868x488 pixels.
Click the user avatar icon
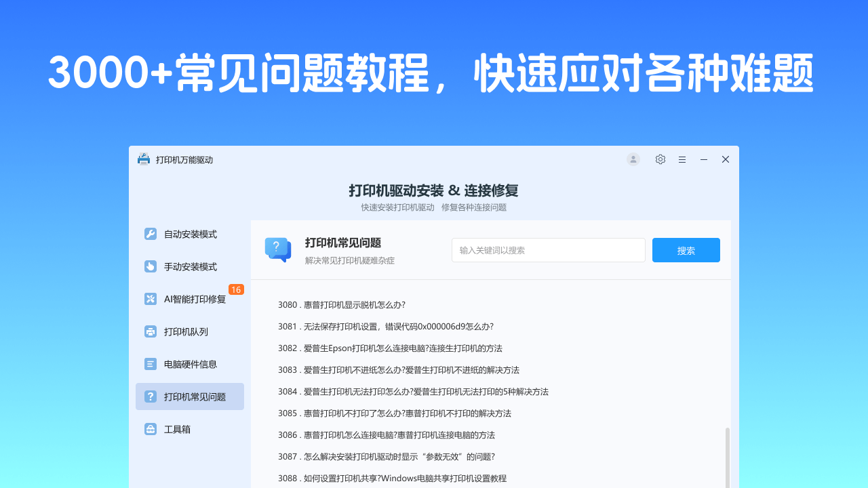pyautogui.click(x=633, y=159)
